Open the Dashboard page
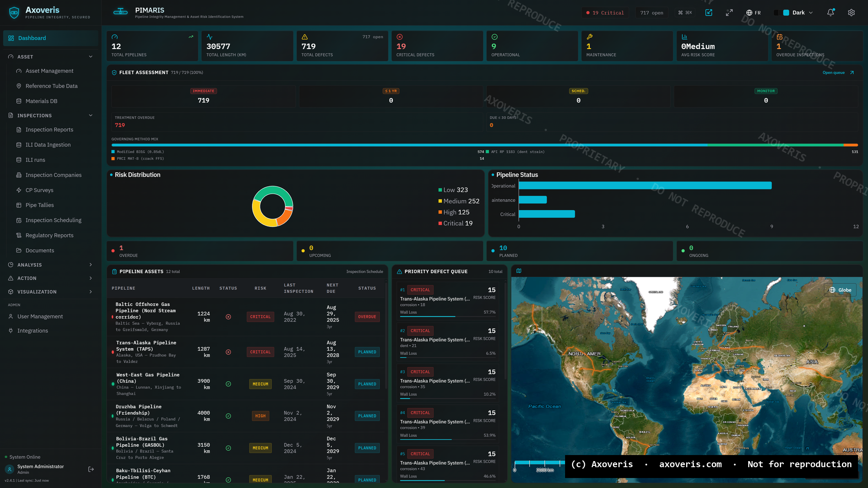868x488 pixels. 50,38
